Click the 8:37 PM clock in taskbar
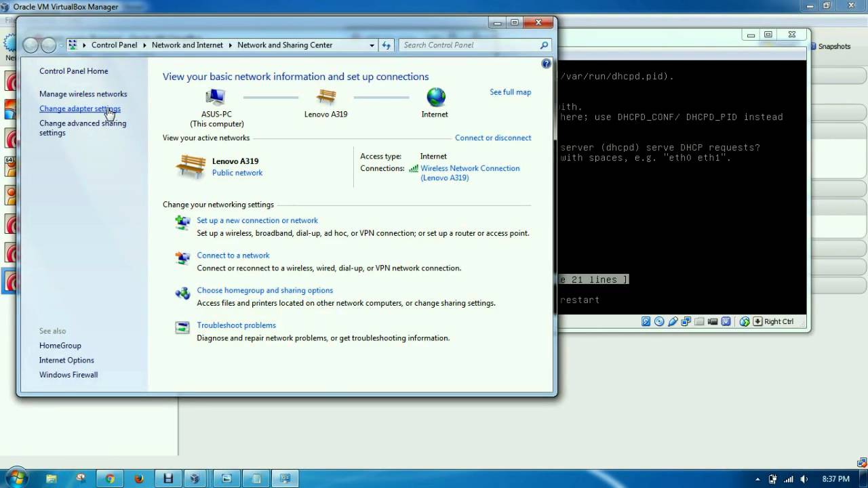The image size is (868, 488). tap(835, 479)
